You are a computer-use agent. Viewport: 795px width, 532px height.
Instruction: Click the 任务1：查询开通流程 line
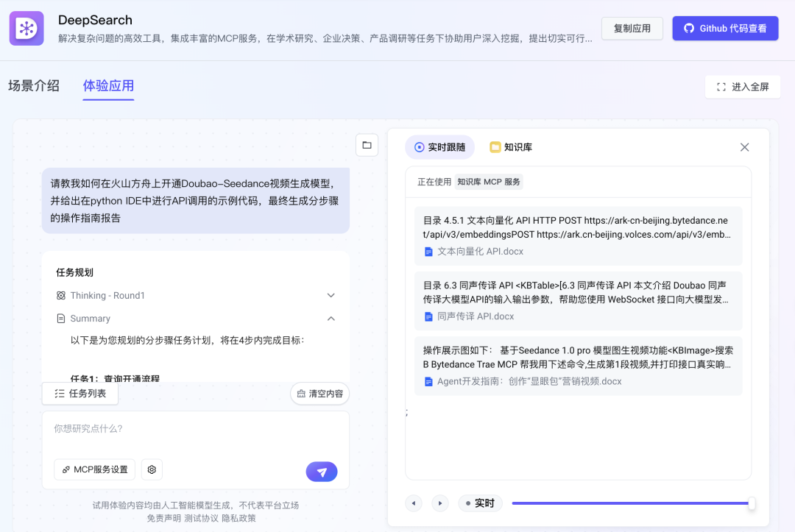click(115, 378)
